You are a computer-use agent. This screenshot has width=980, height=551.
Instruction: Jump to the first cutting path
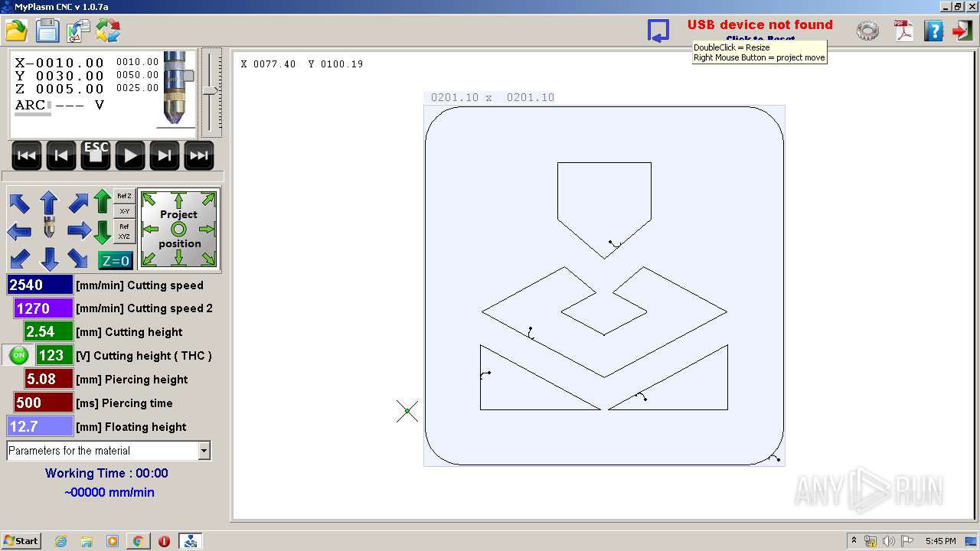pyautogui.click(x=26, y=155)
